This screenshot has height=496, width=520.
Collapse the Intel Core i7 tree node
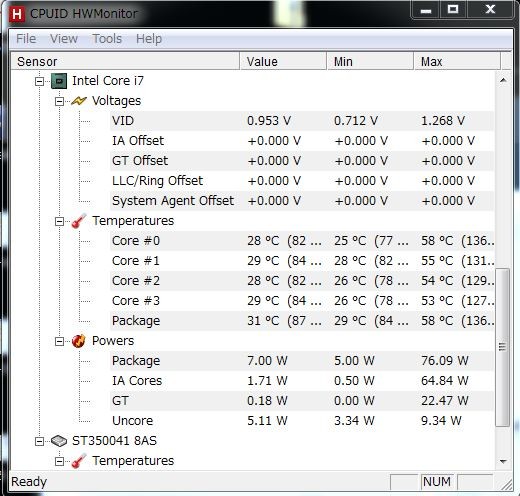(39, 81)
